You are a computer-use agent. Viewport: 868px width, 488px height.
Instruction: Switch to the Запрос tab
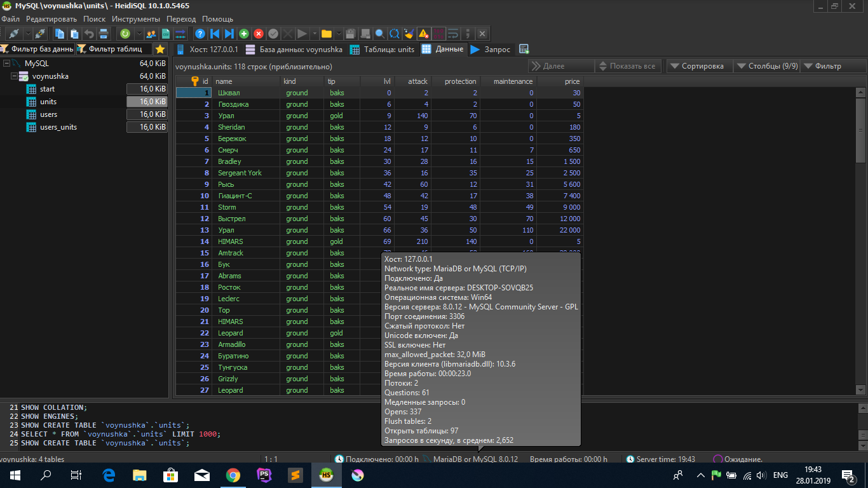(x=491, y=49)
